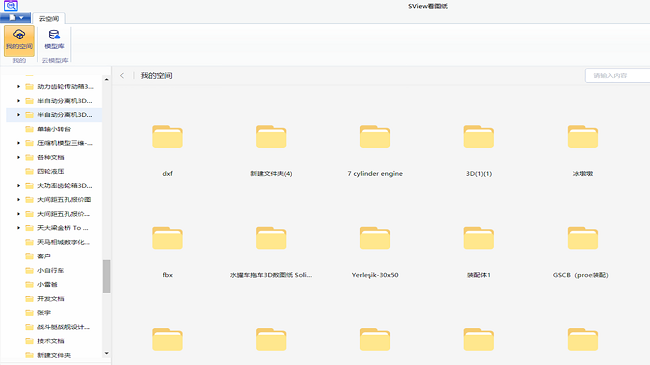
Task: Select the 7 cylinder engine name label
Action: [375, 173]
